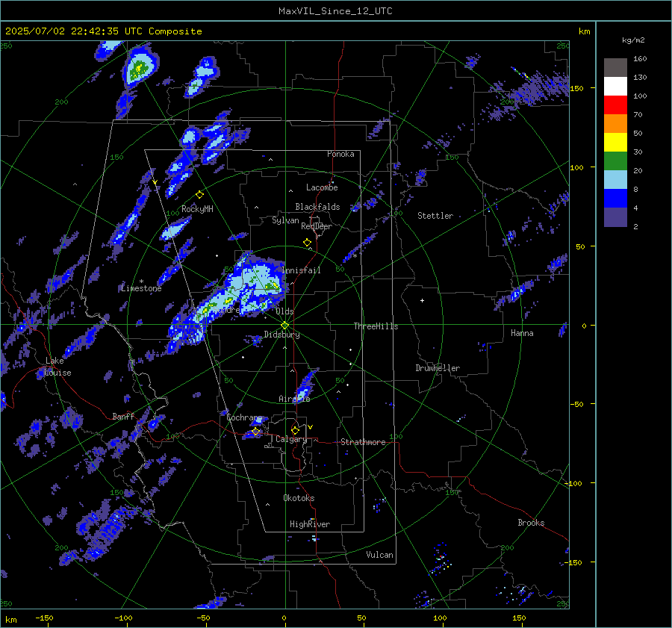Click the Innisfail town label
672x628 pixels.
pos(302,270)
